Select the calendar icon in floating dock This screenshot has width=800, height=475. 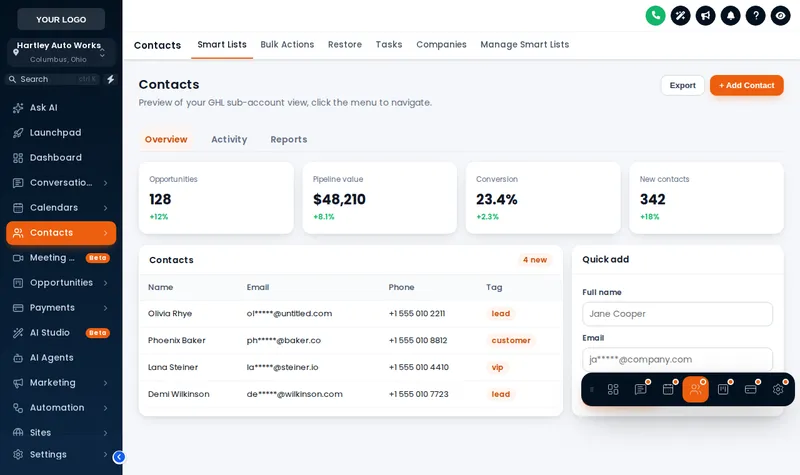tap(668, 389)
